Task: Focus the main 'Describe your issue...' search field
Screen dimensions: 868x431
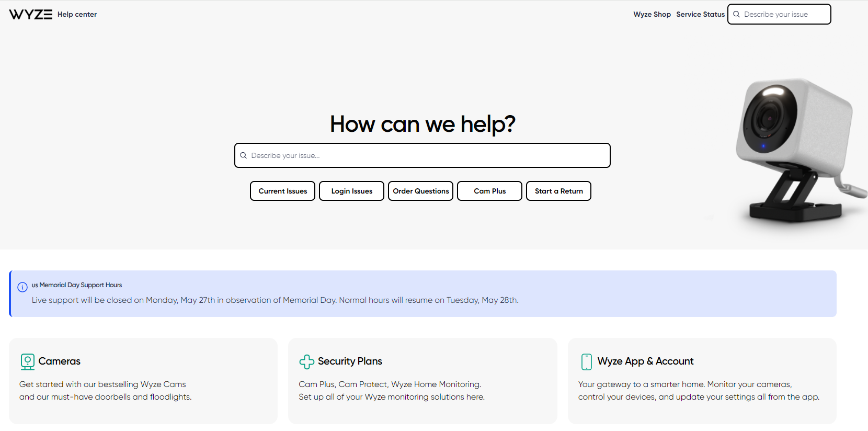Action: coord(426,156)
